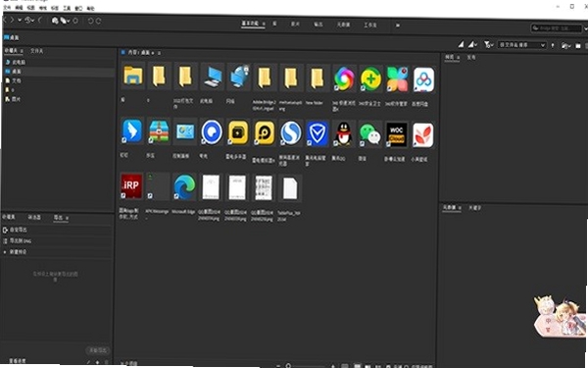
Task: Select the Adobe Bridge 2 folder thumbnail
Action: click(265, 78)
